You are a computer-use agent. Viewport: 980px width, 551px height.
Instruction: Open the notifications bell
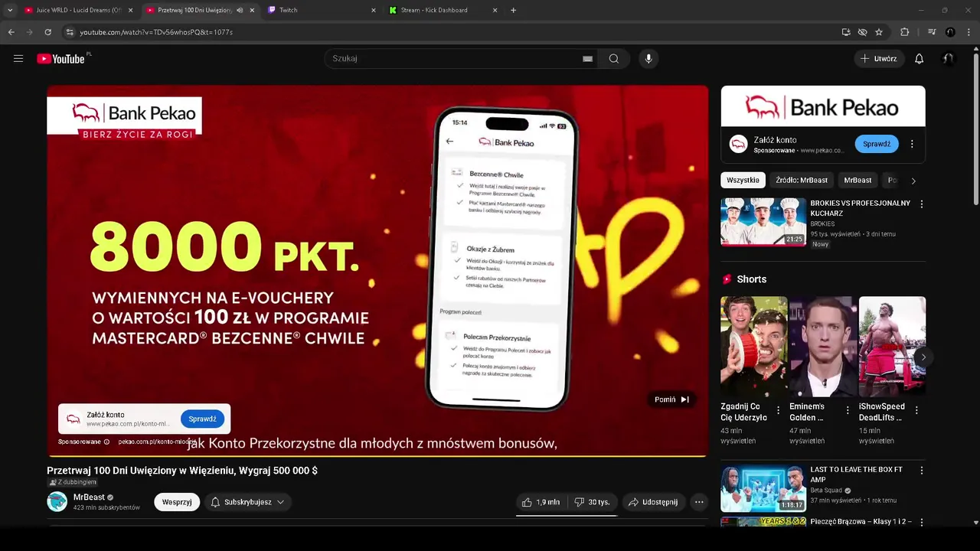pyautogui.click(x=919, y=59)
